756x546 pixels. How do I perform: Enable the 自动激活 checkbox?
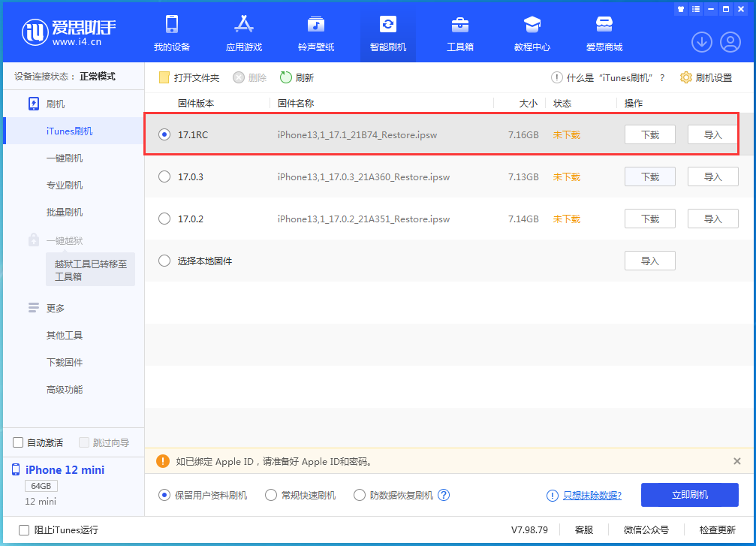[16, 442]
